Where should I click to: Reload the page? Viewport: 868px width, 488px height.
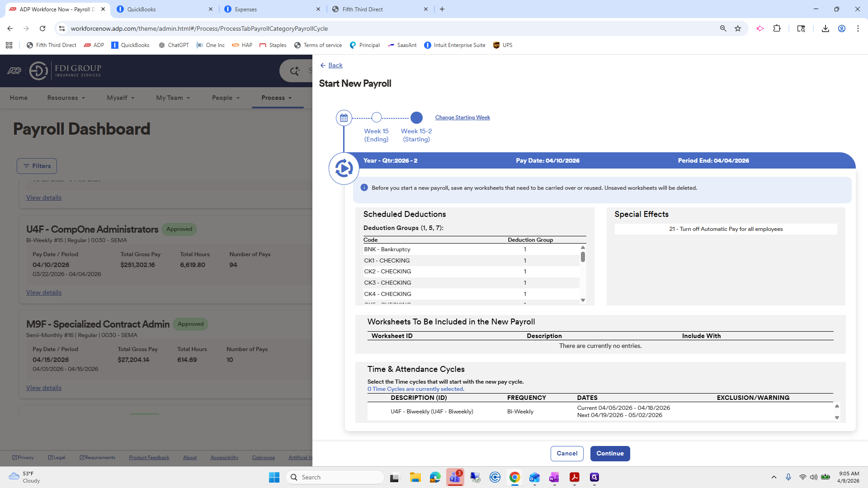[x=42, y=28]
